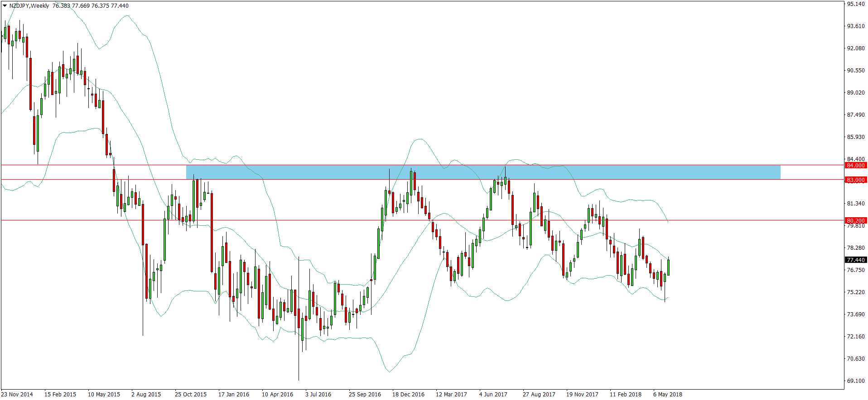Click the OHLC values 76.383 77.669 76.375 77.440
Viewport: 868px width, 400px height.
point(91,6)
